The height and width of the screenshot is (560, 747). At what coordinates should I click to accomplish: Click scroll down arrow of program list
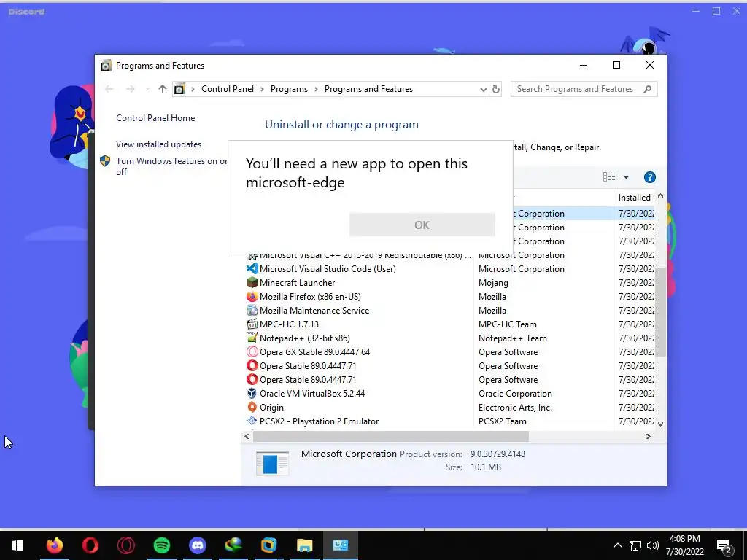click(660, 424)
